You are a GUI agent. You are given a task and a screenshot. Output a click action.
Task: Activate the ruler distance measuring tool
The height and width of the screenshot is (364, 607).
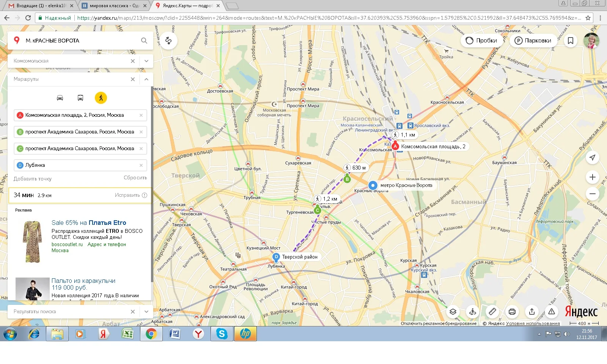click(492, 312)
